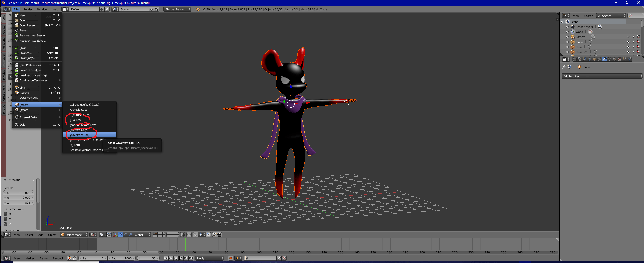Image resolution: width=644 pixels, height=263 pixels.
Task: Open the Render menu in top bar
Action: [28, 9]
